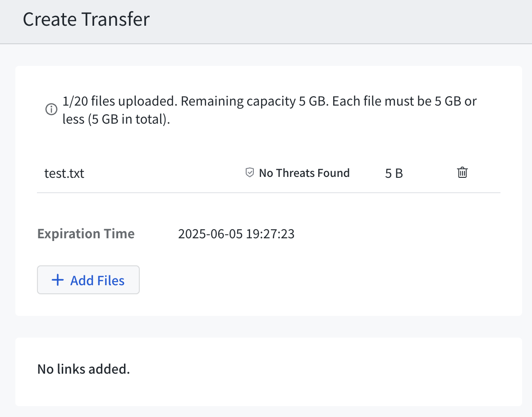Click the links panel card

(268, 372)
